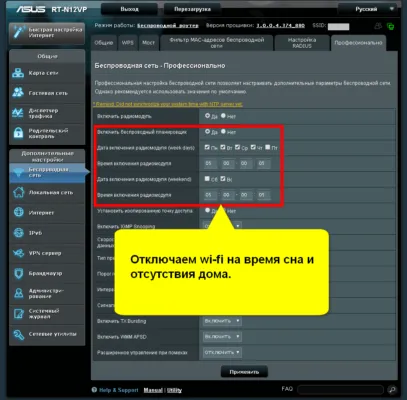Image resolution: width=407 pixels, height=400 pixels.
Task: Click the gray client status icon
Action: coord(378,26)
